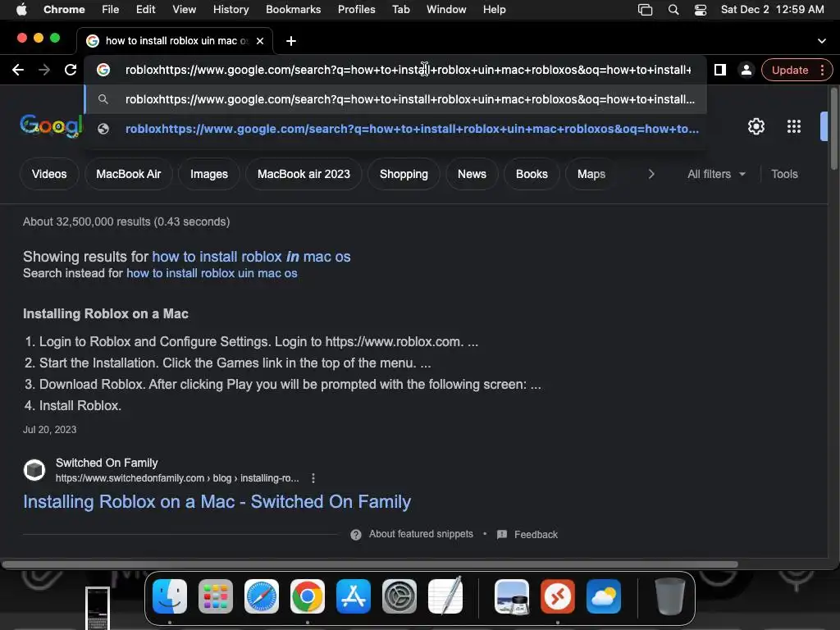Open the File menu
840x630 pixels.
click(x=111, y=10)
